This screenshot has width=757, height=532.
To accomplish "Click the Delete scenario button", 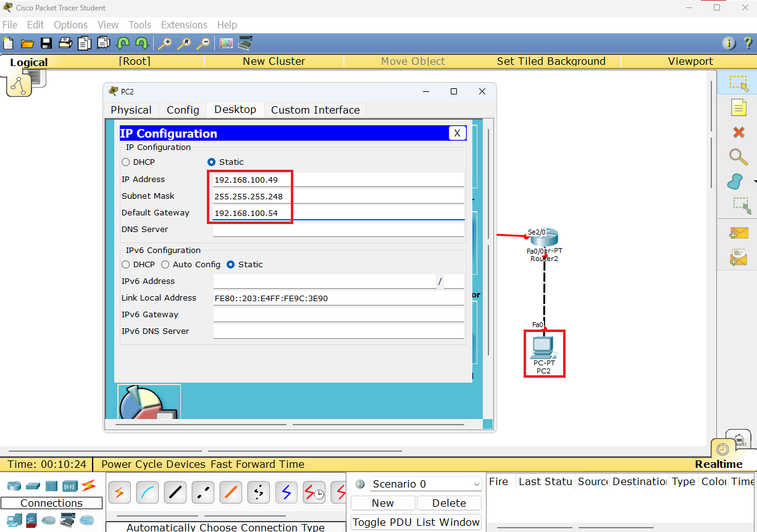I will tap(449, 503).
